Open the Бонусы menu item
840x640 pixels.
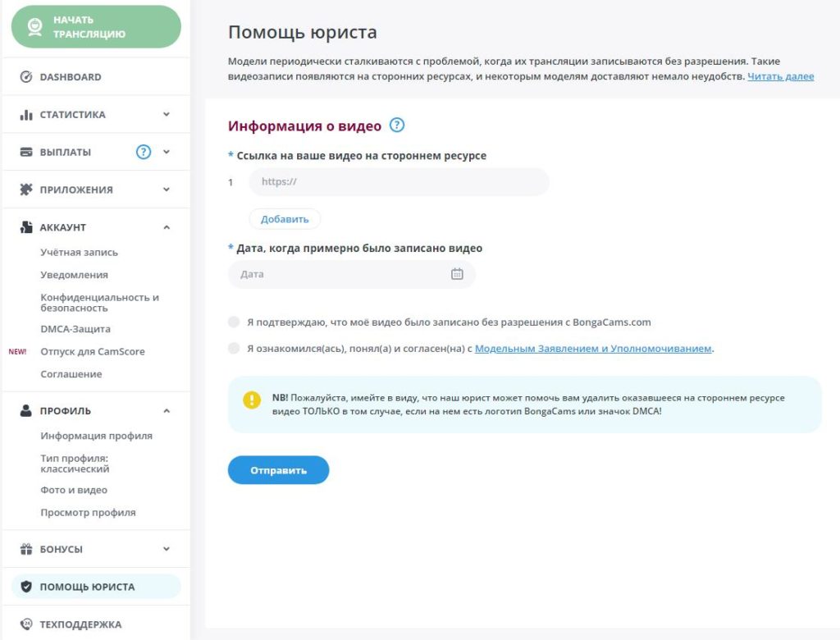[x=97, y=549]
